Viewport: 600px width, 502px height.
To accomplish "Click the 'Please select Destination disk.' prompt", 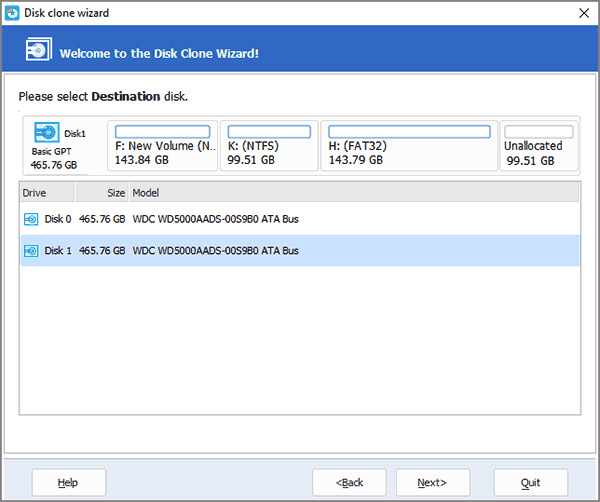I will [103, 96].
